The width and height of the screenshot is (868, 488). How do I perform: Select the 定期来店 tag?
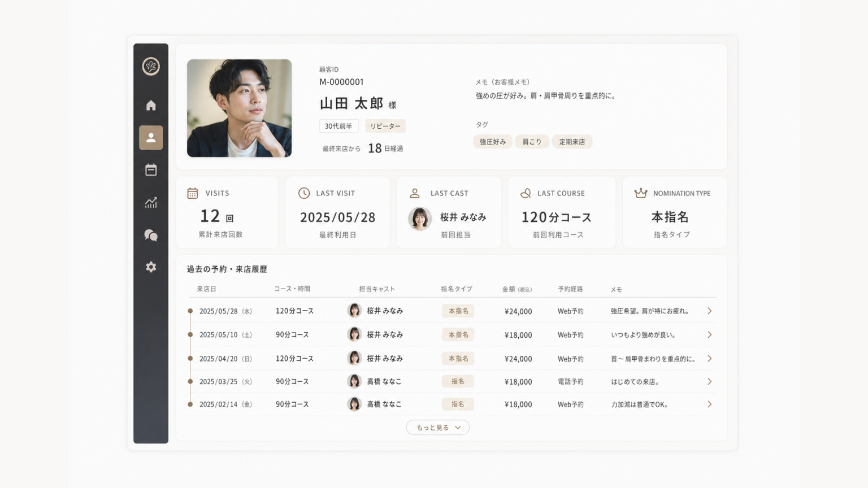click(x=572, y=142)
